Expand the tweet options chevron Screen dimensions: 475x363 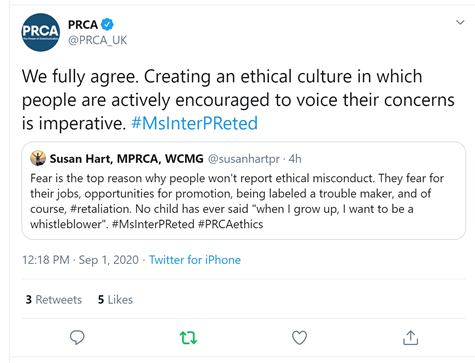(x=460, y=22)
